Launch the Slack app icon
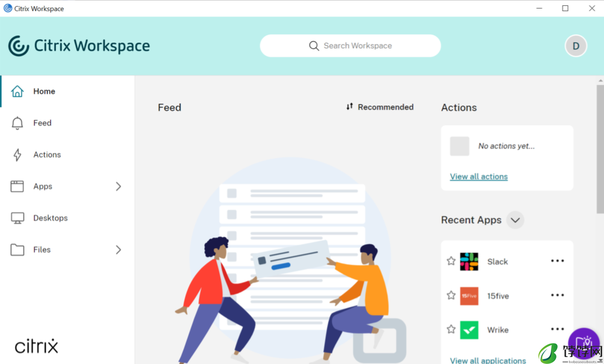 click(x=469, y=261)
